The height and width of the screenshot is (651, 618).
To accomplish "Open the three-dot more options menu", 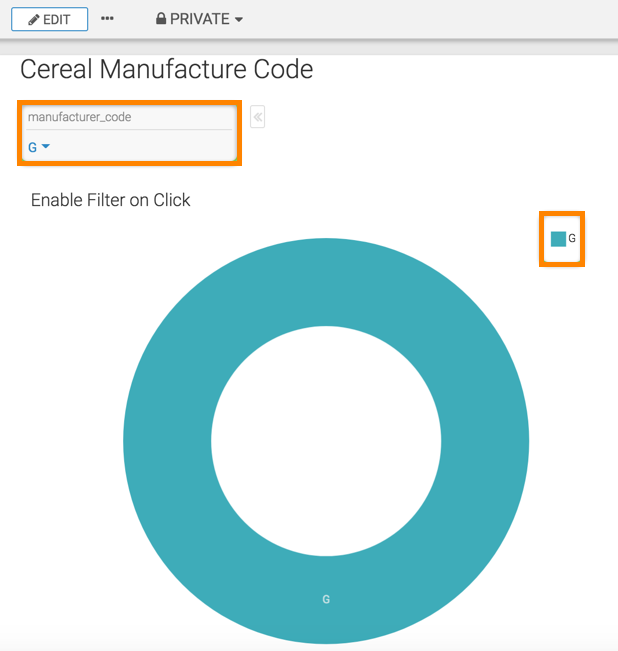I will (108, 19).
